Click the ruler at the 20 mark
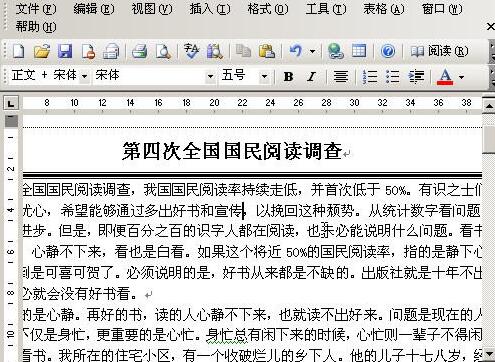Viewport: 495px width, 362px height. [x=214, y=103]
